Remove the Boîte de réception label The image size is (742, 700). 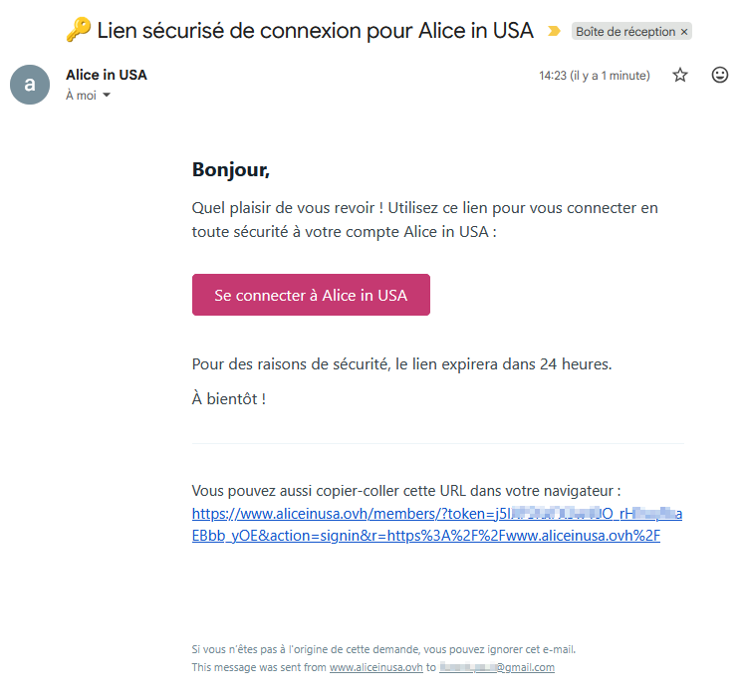[x=684, y=32]
